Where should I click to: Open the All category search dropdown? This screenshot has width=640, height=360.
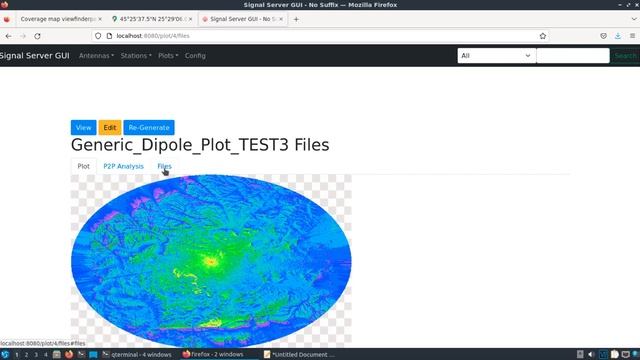pos(496,56)
